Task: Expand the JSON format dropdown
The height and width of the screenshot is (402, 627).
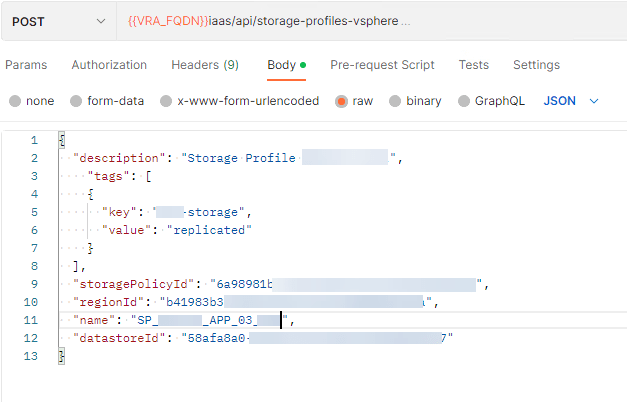Action: coord(571,101)
